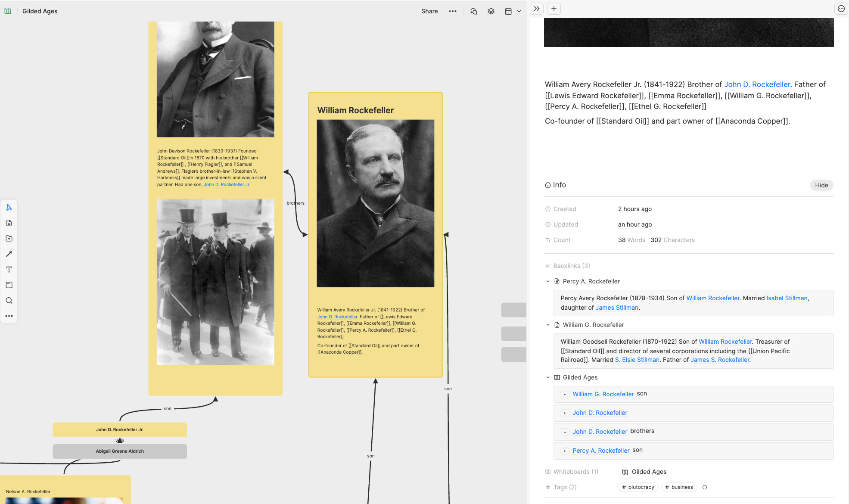Open the dropdown arrow next to the calendar icon
This screenshot has width=849, height=504.
tap(519, 11)
